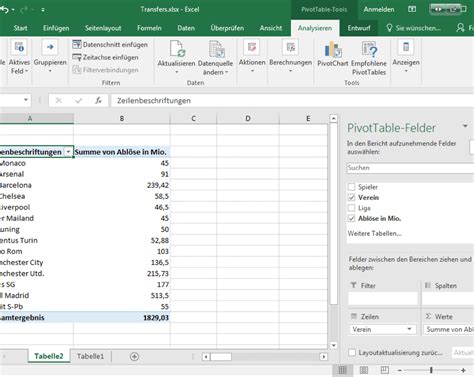The height and width of the screenshot is (377, 474).
Task: Uncheck the Verein field checkbox
Action: point(351,197)
